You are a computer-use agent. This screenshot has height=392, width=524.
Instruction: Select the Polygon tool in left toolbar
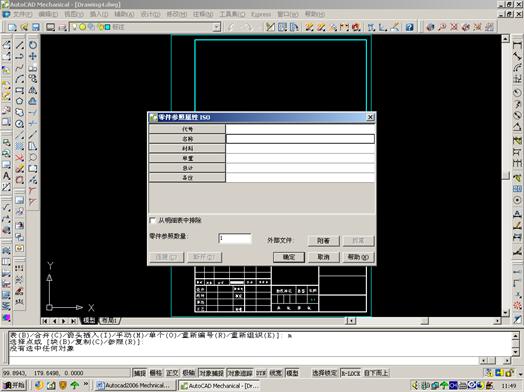20,101
